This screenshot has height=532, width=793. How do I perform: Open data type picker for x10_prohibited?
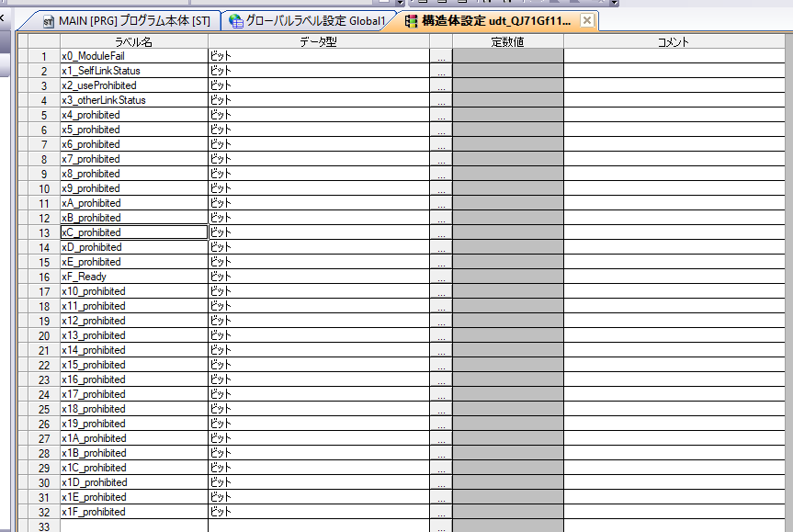[441, 291]
